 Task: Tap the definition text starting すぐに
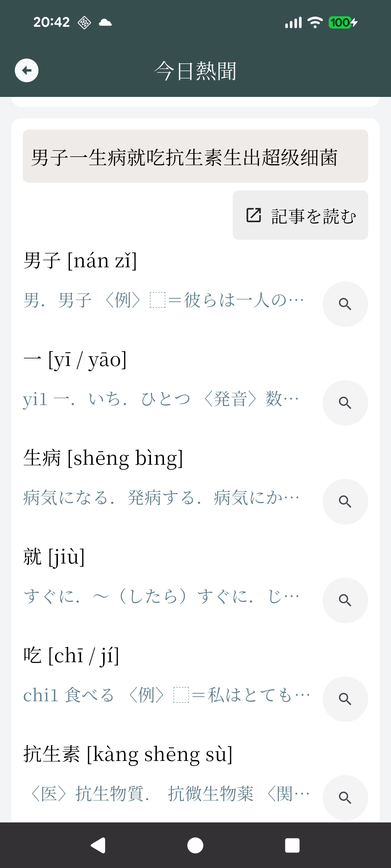coord(161,596)
